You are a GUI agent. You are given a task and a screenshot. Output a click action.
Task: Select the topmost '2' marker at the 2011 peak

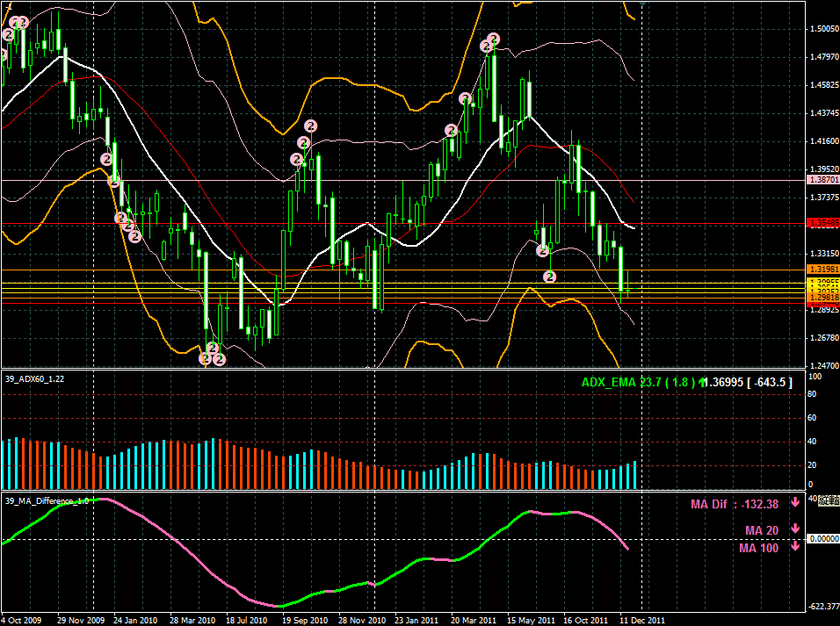point(494,39)
